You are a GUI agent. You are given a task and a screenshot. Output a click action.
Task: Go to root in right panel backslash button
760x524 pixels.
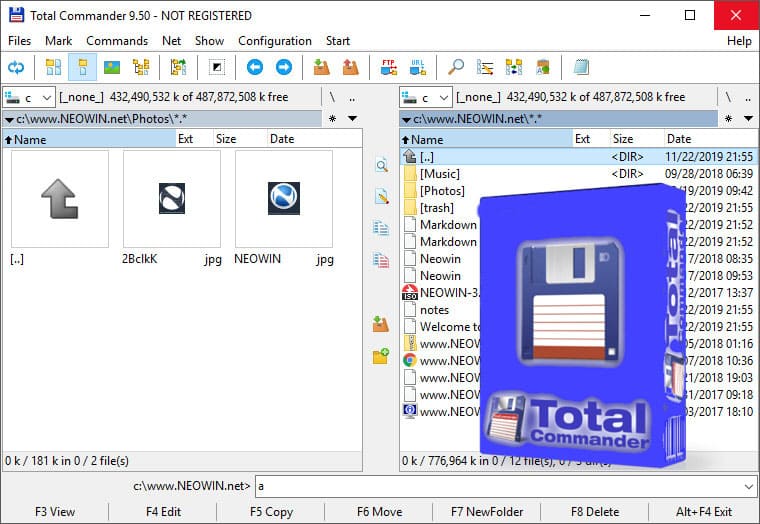click(x=728, y=97)
